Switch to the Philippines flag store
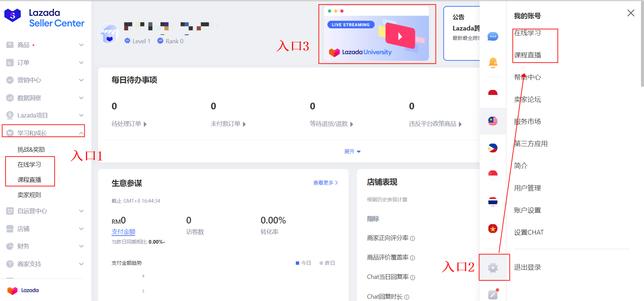The height and width of the screenshot is (301, 644). click(x=493, y=148)
